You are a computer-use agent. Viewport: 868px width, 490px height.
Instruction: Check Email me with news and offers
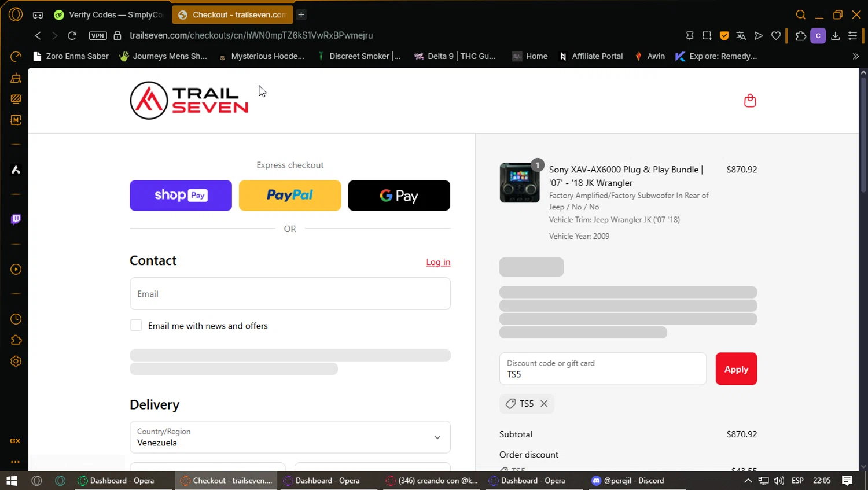[136, 325]
